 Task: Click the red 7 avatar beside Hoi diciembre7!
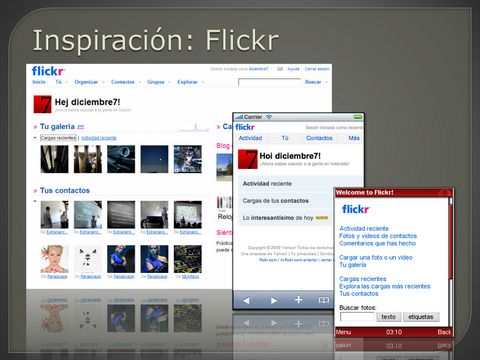coord(247,159)
